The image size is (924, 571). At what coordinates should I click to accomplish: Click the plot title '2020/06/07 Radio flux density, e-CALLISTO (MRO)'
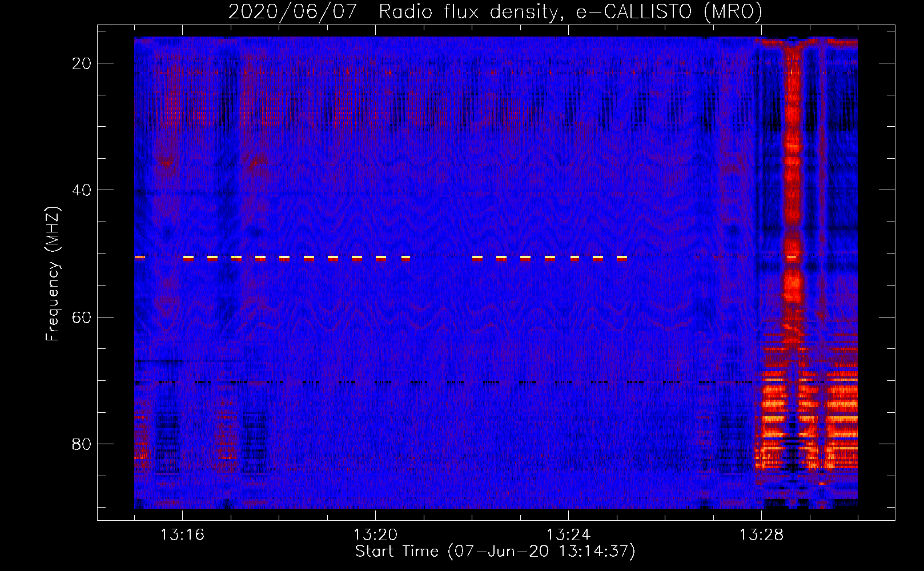[495, 11]
